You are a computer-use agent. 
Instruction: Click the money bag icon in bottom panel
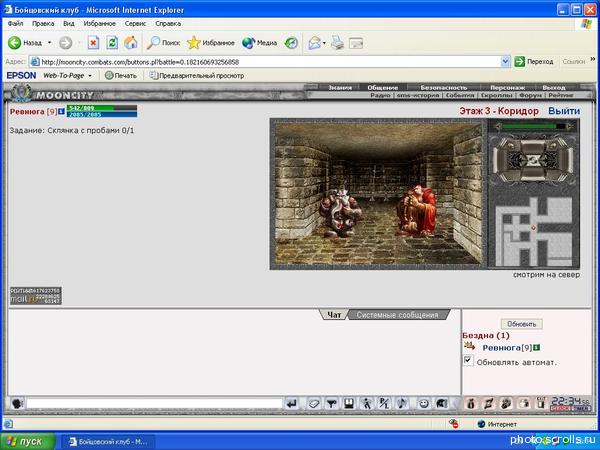click(471, 404)
